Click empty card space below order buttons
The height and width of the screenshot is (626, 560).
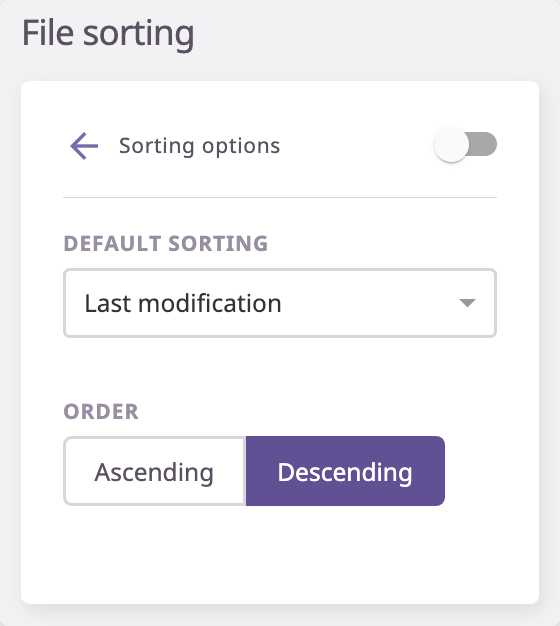click(280, 555)
